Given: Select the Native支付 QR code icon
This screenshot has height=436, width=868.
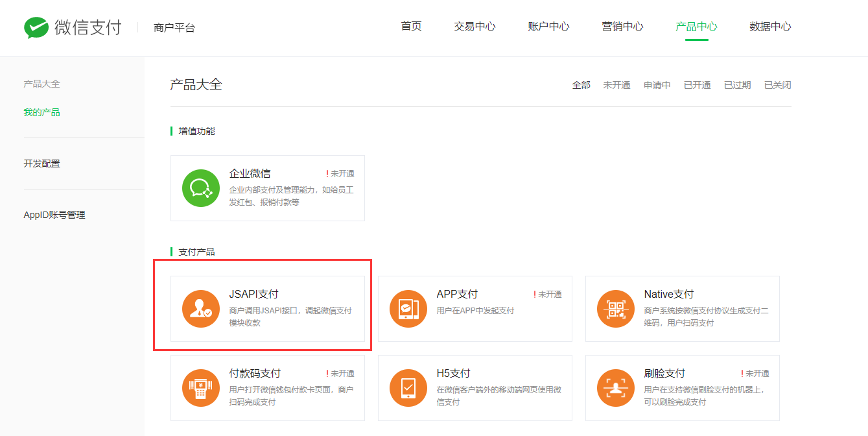Looking at the screenshot, I should coord(616,309).
